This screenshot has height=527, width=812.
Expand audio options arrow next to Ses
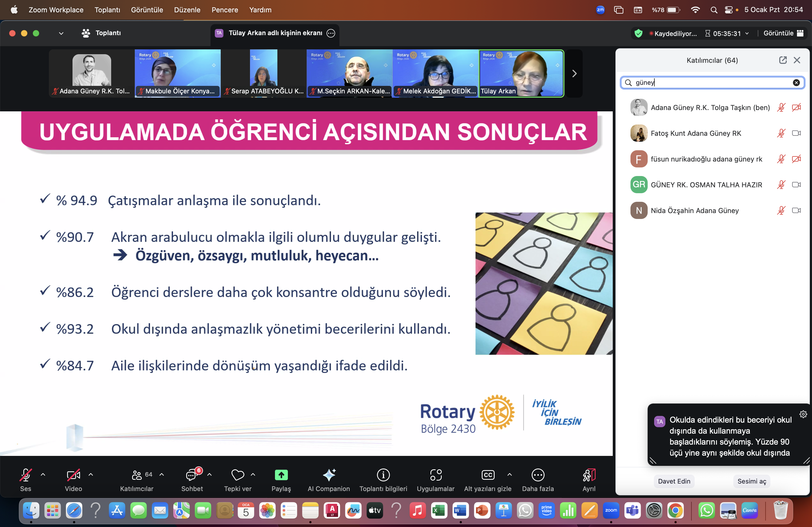(x=43, y=474)
